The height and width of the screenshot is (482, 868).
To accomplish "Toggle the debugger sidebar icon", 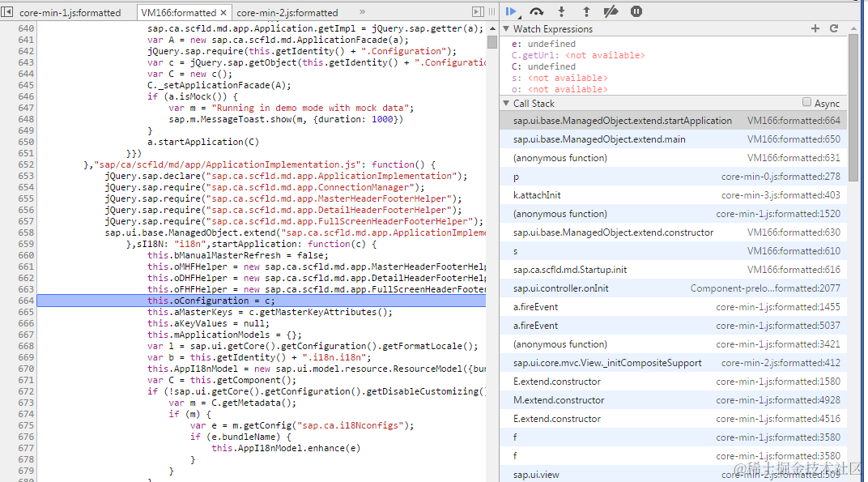I will coord(478,11).
